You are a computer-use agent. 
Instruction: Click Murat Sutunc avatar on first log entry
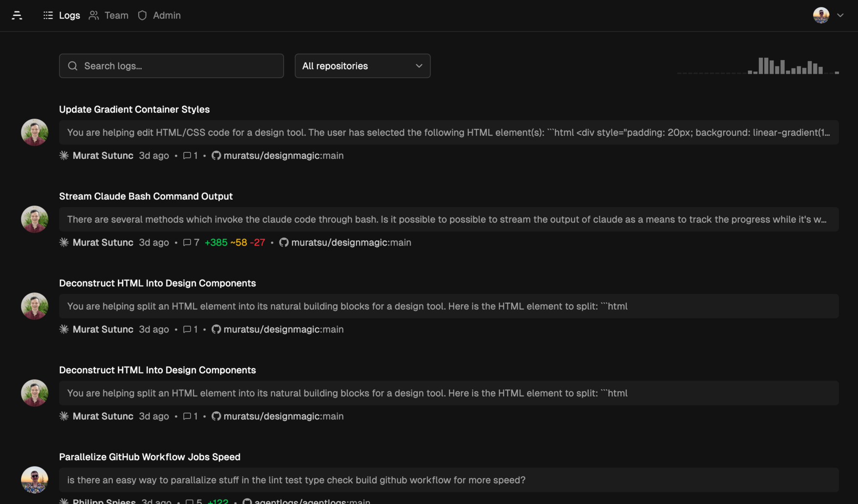(x=35, y=132)
